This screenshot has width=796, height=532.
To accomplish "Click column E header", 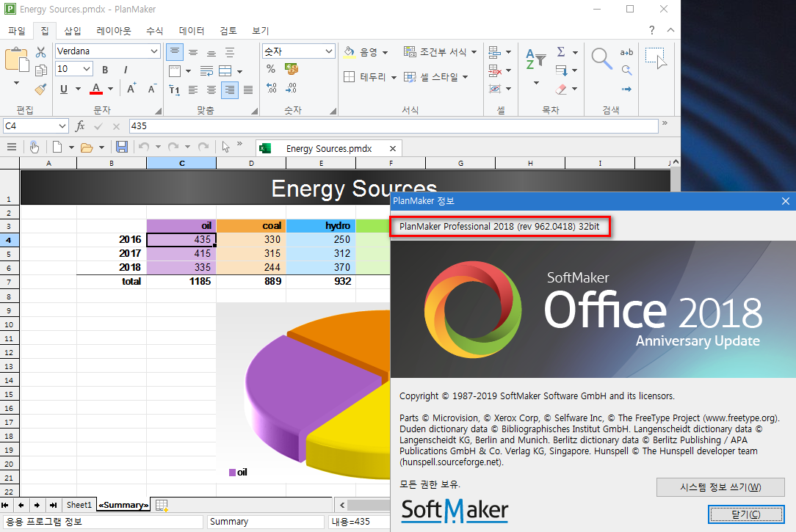I will coord(321,164).
